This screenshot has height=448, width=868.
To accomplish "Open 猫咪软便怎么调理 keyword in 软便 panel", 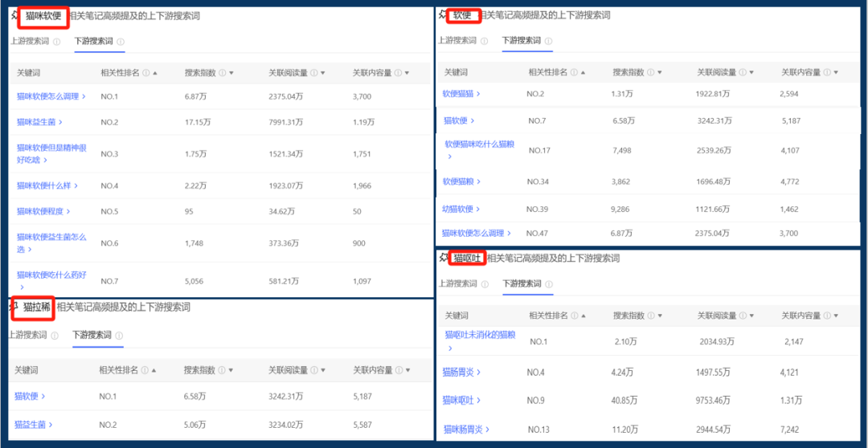I will (x=476, y=234).
